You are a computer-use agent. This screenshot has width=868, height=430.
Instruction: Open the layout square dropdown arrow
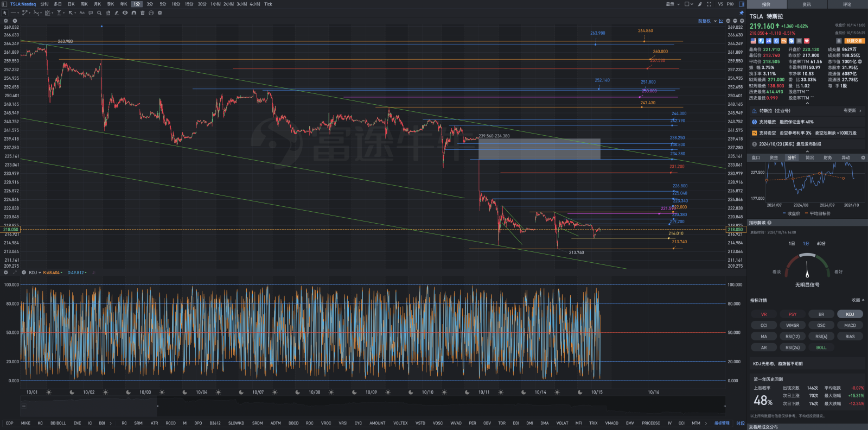692,4
